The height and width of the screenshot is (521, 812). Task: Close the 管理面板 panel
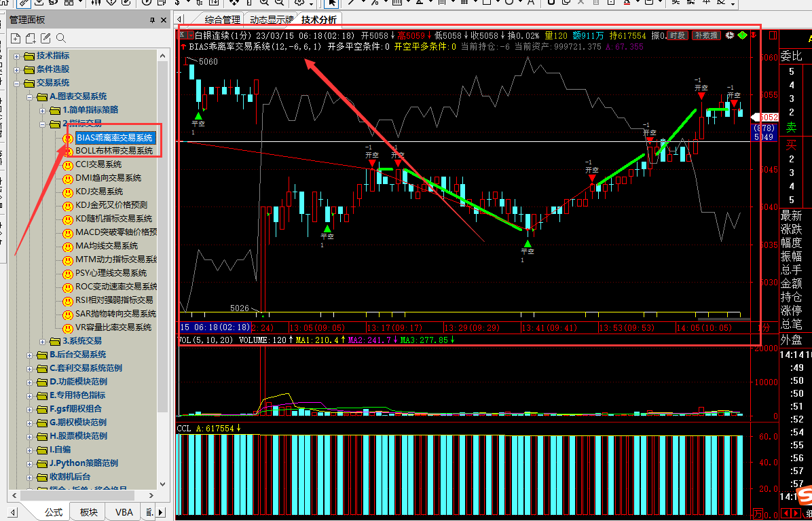pos(164,20)
